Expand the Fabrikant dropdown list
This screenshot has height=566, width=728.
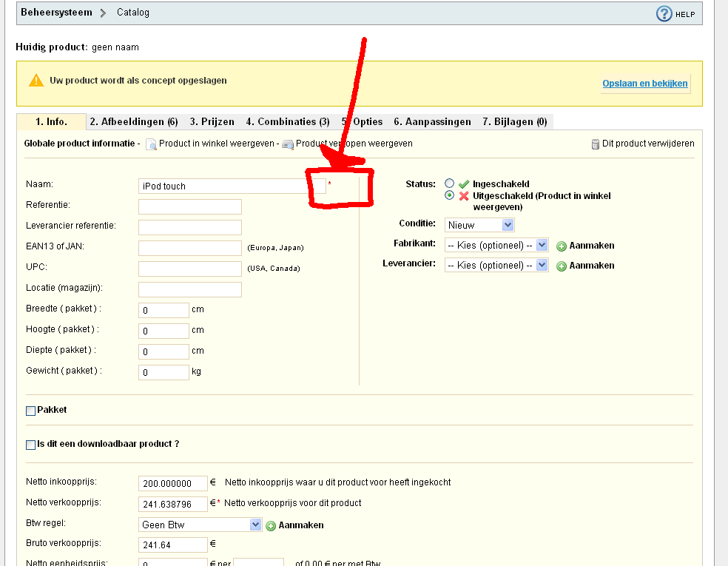(496, 245)
